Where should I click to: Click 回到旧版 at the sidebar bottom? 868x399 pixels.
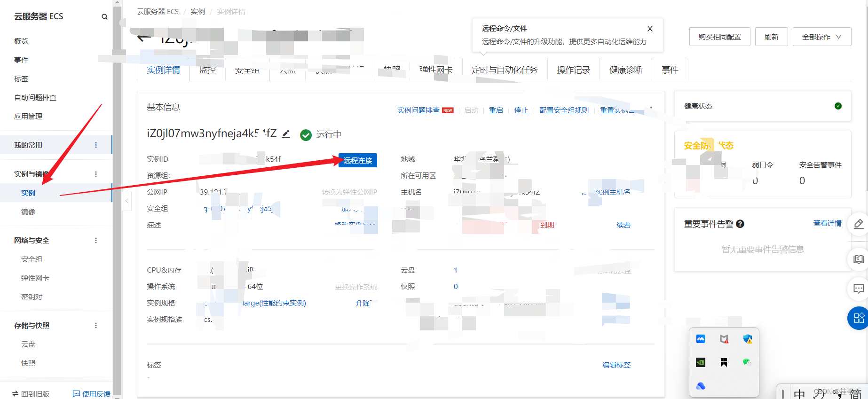point(31,394)
